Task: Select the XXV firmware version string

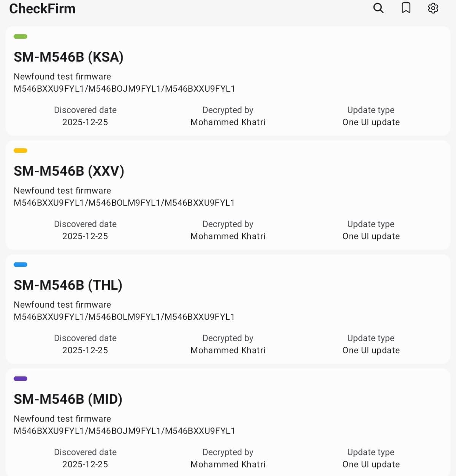Action: coord(124,203)
